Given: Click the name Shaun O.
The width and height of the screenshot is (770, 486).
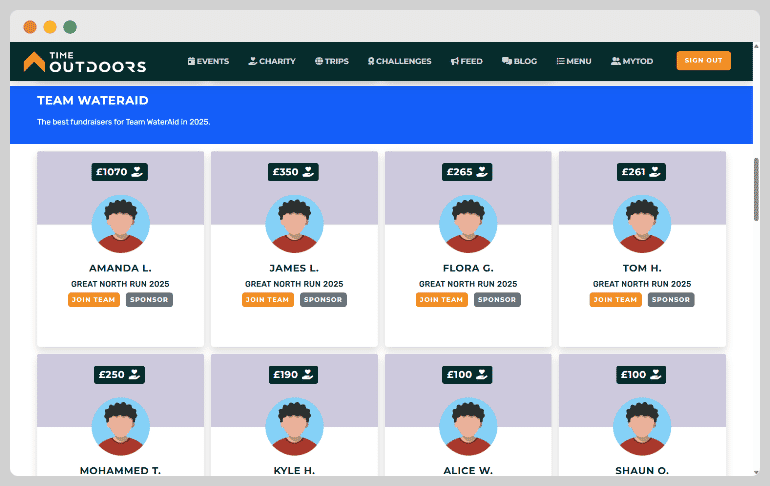Looking at the screenshot, I should coord(642,470).
